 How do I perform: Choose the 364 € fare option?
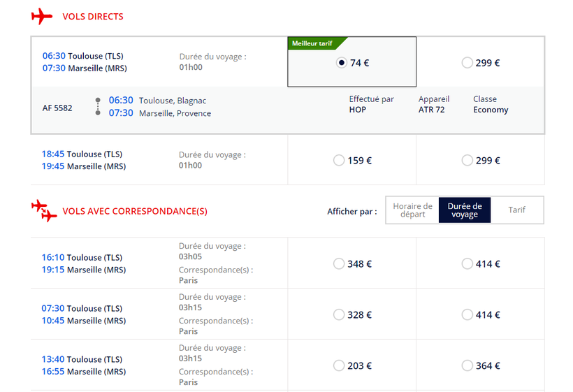[467, 365]
